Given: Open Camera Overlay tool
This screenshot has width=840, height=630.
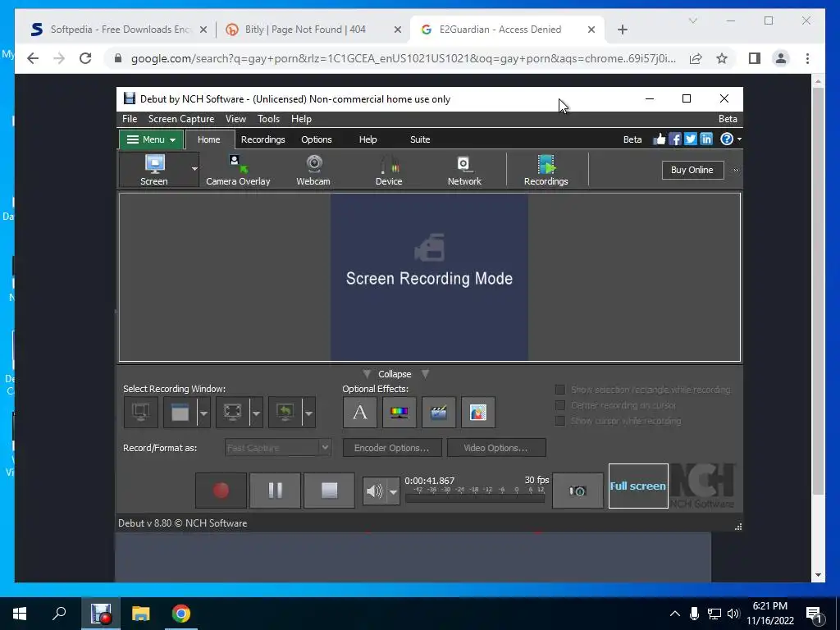Looking at the screenshot, I should 238,170.
